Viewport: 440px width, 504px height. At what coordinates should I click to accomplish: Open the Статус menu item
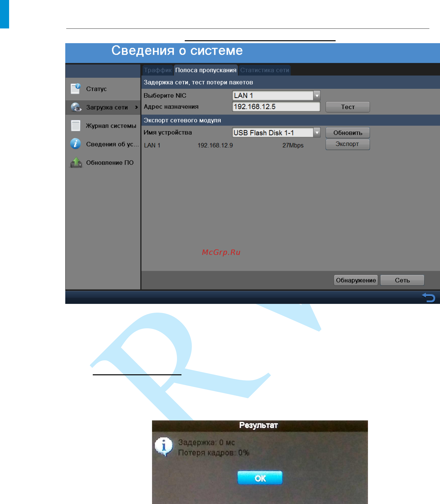(103, 89)
